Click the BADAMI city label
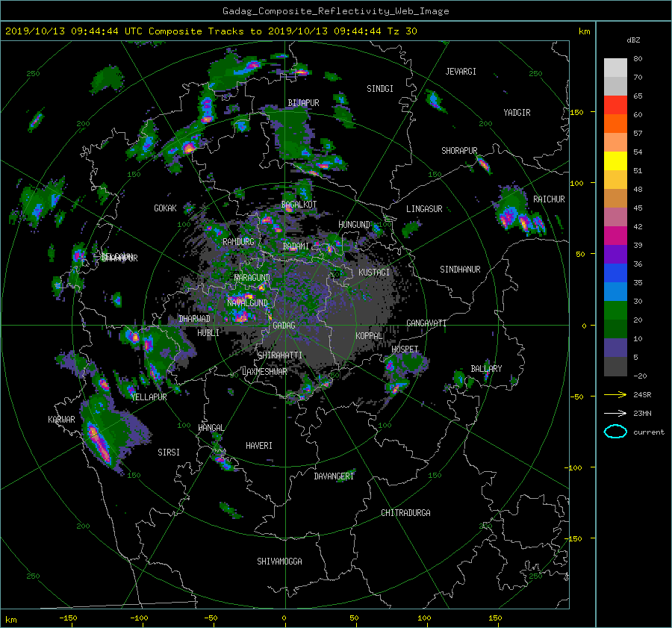The image size is (672, 628). click(296, 246)
